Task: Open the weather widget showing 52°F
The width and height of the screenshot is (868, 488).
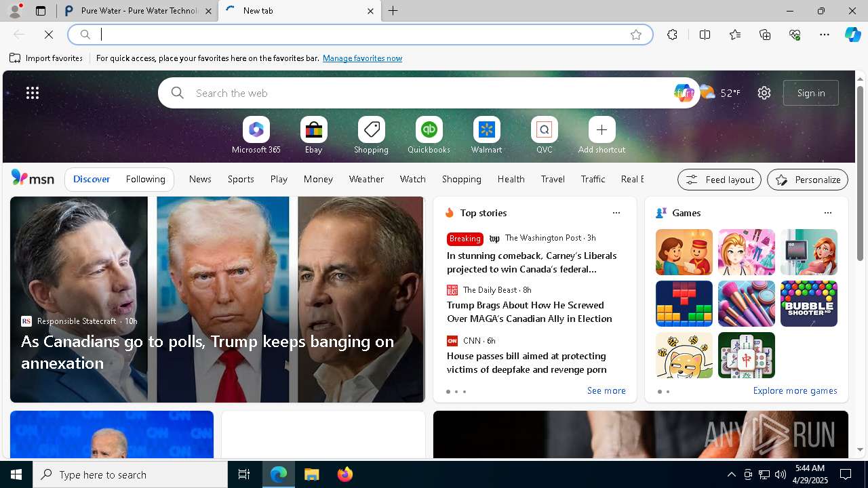Action: coord(720,93)
